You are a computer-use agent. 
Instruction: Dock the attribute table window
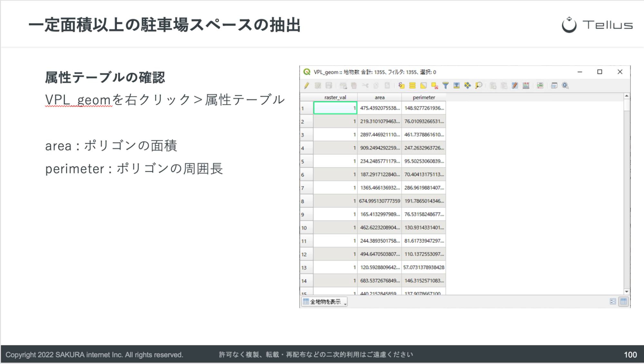pos(554,85)
